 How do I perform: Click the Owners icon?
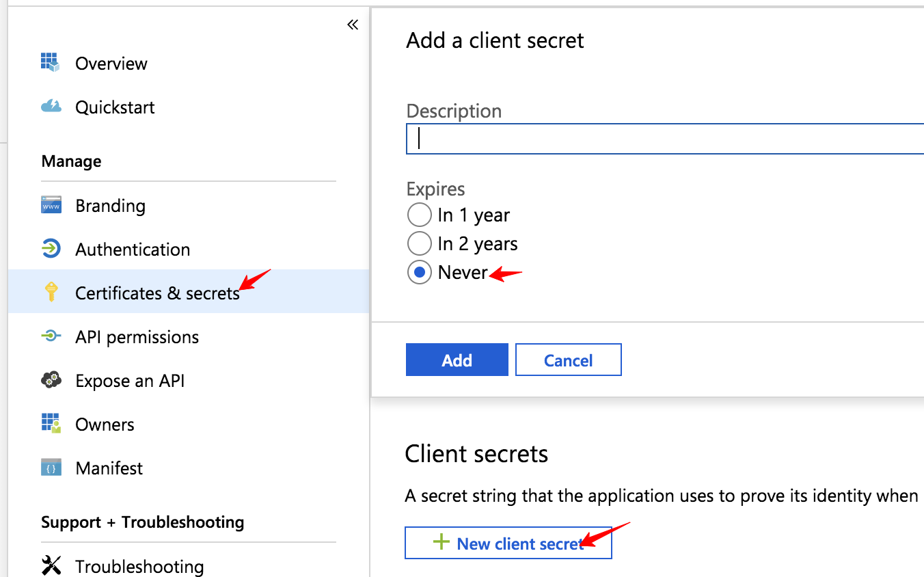tap(51, 424)
